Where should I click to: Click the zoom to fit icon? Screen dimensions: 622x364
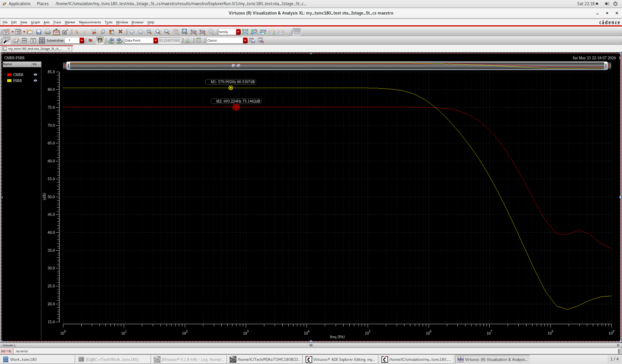tap(185, 32)
